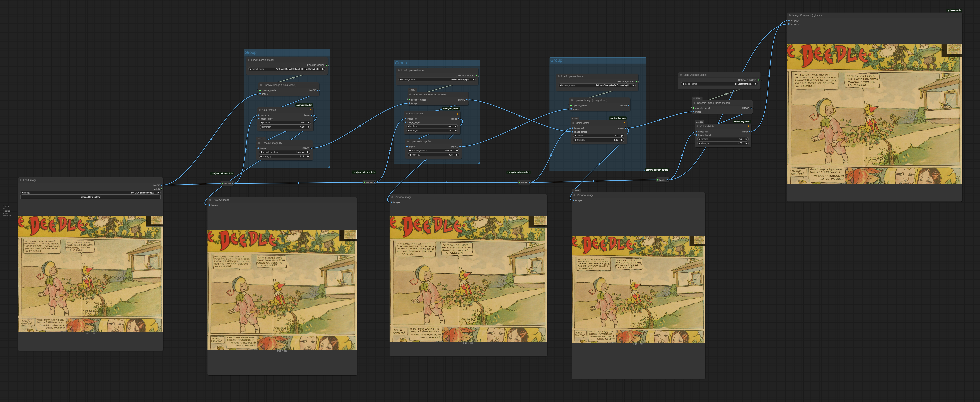The height and width of the screenshot is (402, 980).
Task: Click image_b input socket on Image Comparer
Action: click(x=789, y=24)
